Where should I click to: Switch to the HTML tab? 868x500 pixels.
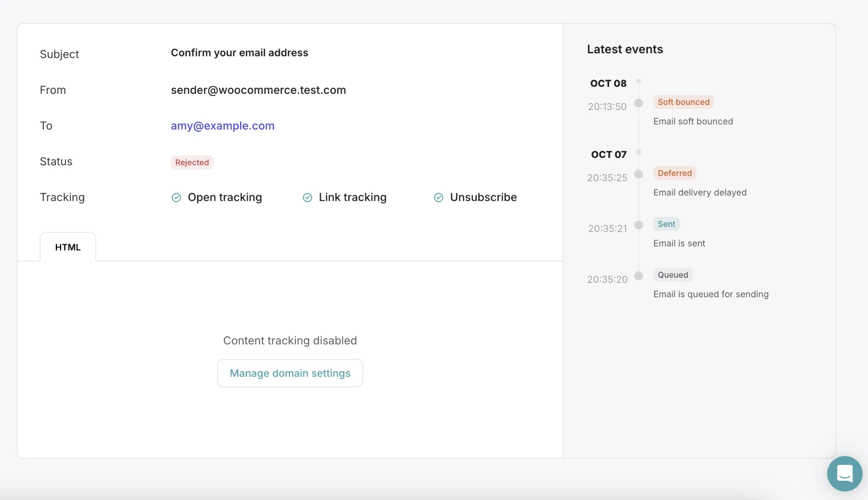68,247
